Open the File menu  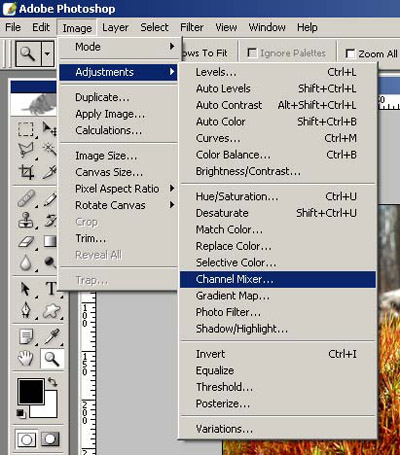(13, 27)
